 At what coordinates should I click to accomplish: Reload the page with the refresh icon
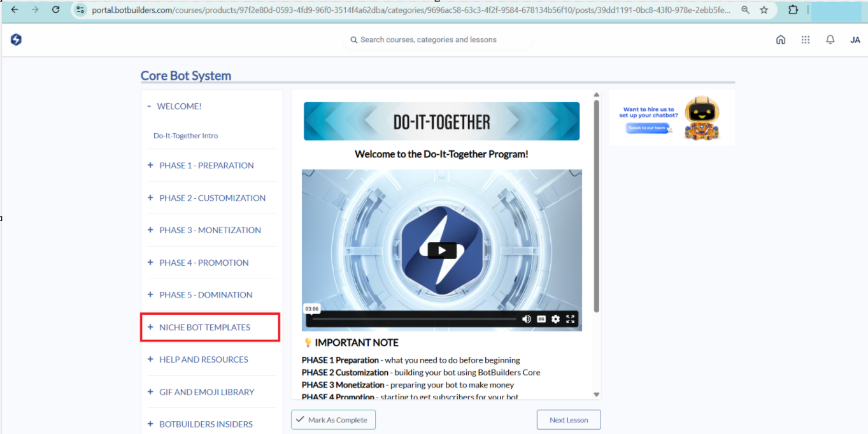pos(56,10)
